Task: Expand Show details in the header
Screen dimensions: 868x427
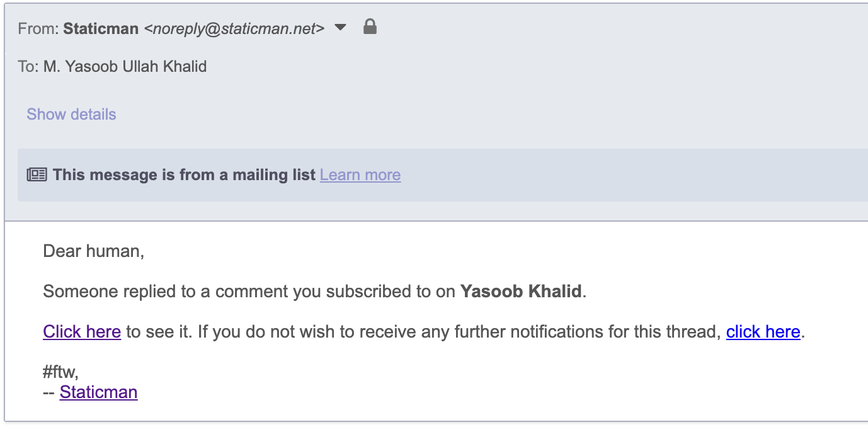Action: [71, 114]
